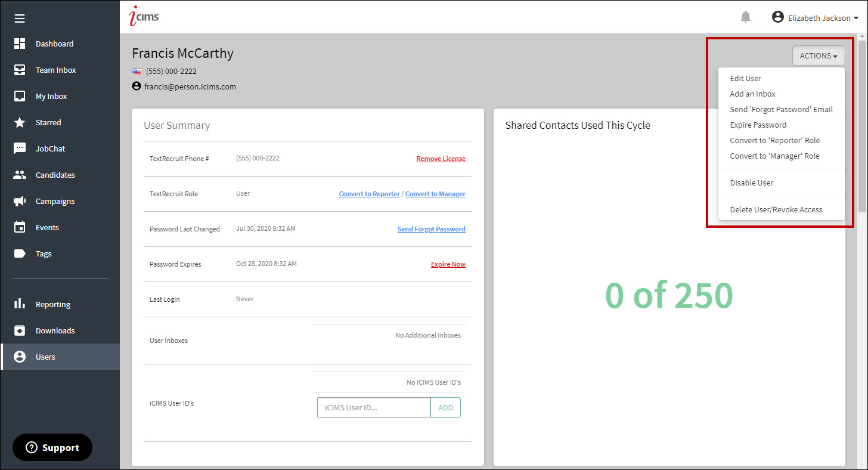Image resolution: width=868 pixels, height=470 pixels.
Task: Click the ADD button for iCIMS User ID
Action: point(445,407)
